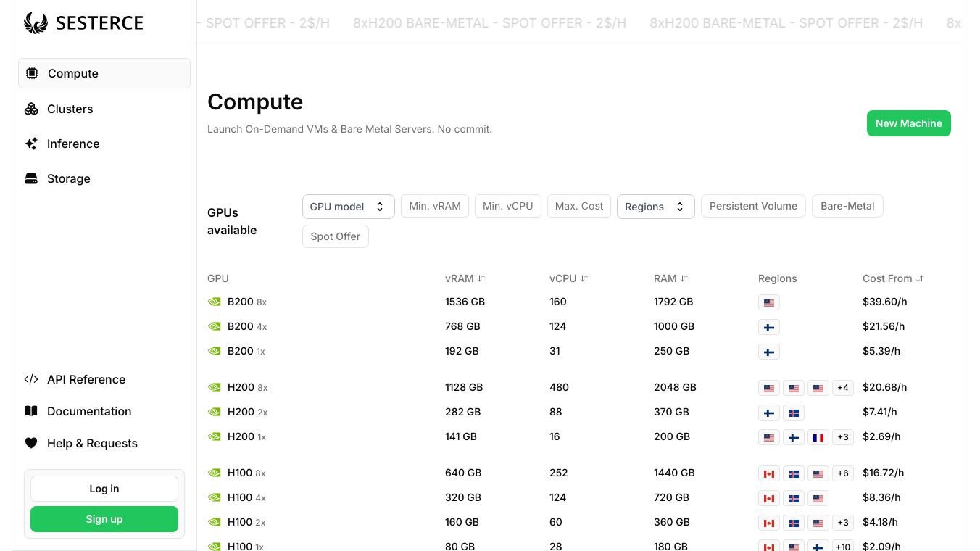Focus the Min. vRAM filter field
This screenshot has height=551, width=980.
click(435, 206)
